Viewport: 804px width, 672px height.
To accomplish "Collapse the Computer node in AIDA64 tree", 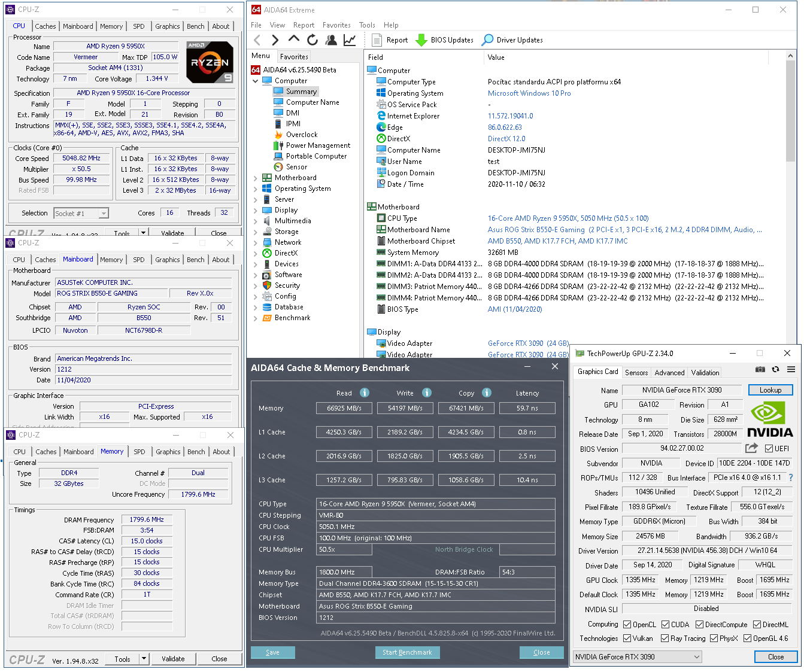I will tap(256, 81).
